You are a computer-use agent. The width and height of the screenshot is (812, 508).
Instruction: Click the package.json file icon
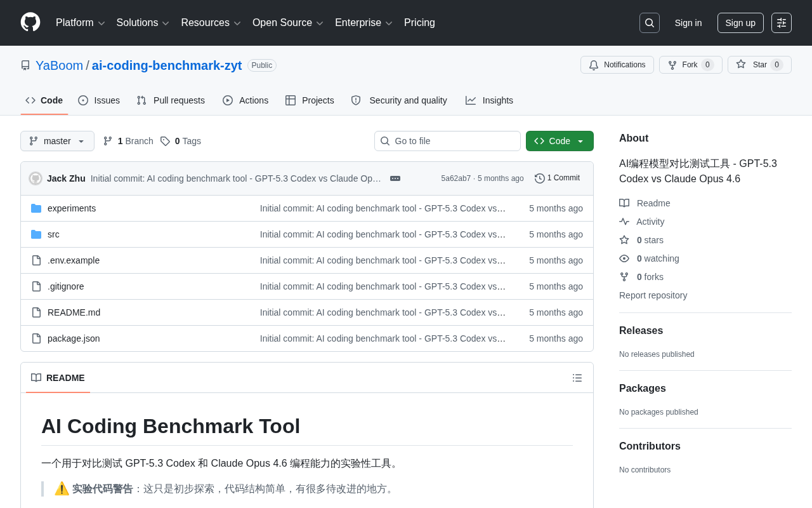36,338
